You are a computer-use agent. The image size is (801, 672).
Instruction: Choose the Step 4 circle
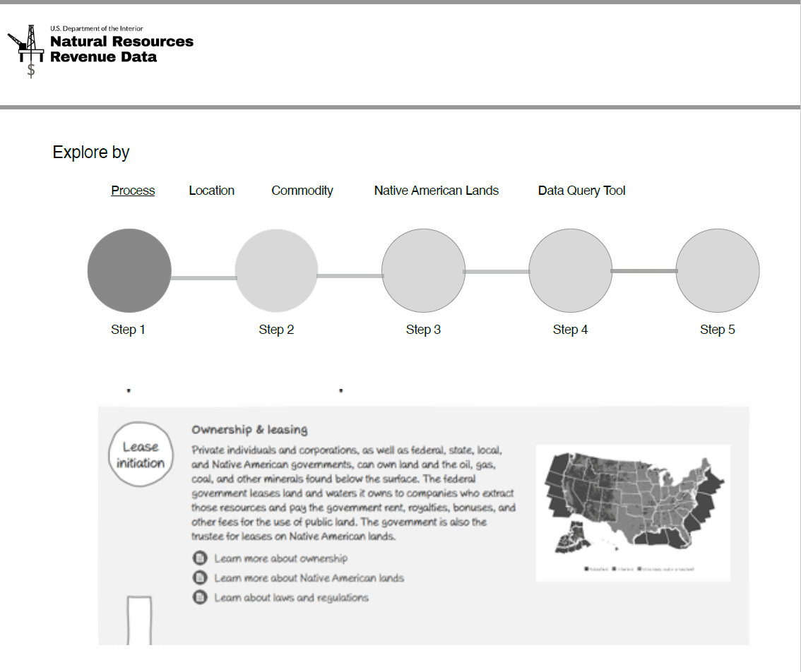click(570, 270)
